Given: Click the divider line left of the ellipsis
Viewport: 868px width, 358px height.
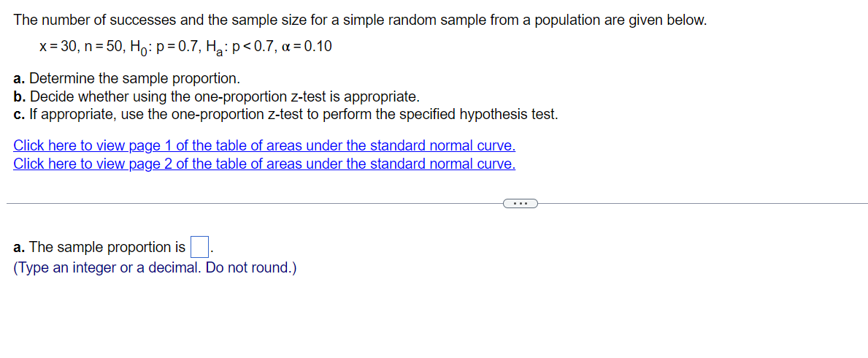Looking at the screenshot, I should (255, 203).
